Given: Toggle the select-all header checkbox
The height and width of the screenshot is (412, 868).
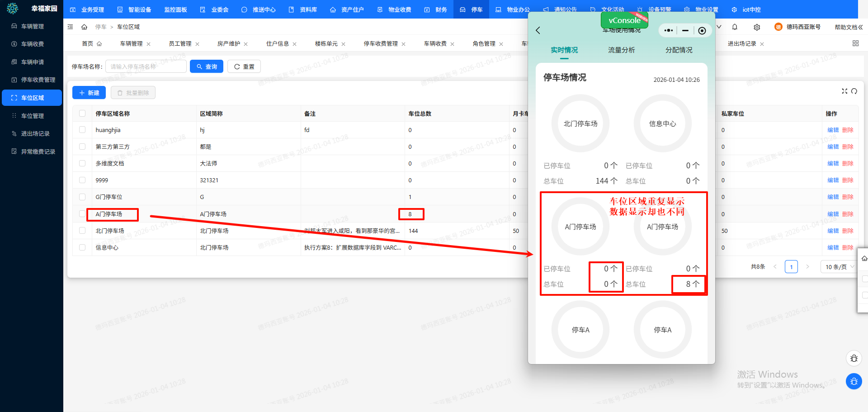Looking at the screenshot, I should point(82,114).
